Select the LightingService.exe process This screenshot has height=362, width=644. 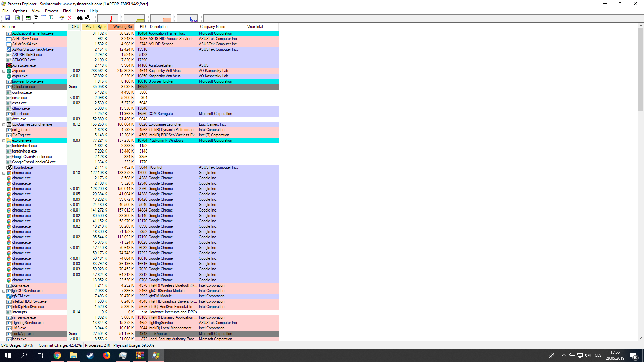[x=140, y=323]
